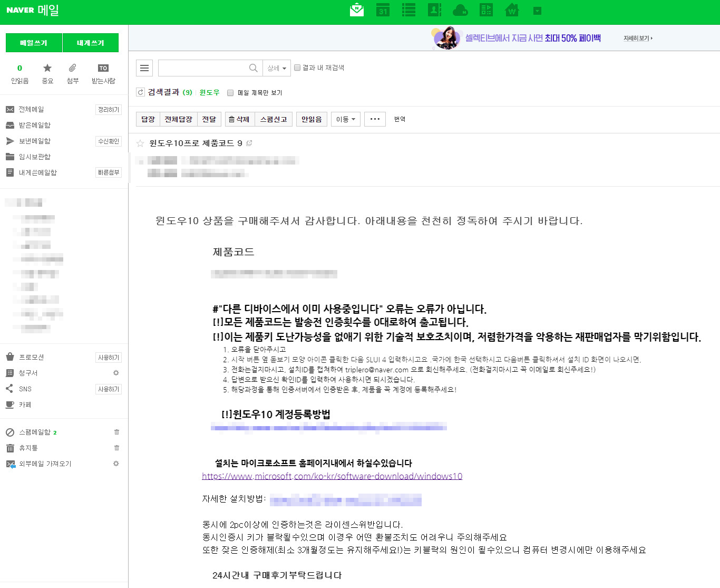Refresh search results with the reload icon
The height and width of the screenshot is (588, 720).
[140, 92]
